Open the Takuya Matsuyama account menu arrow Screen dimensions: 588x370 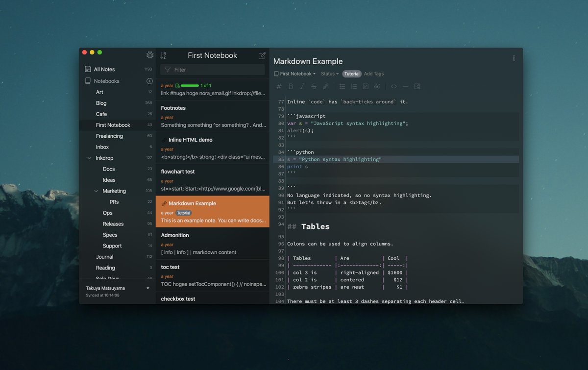(148, 288)
